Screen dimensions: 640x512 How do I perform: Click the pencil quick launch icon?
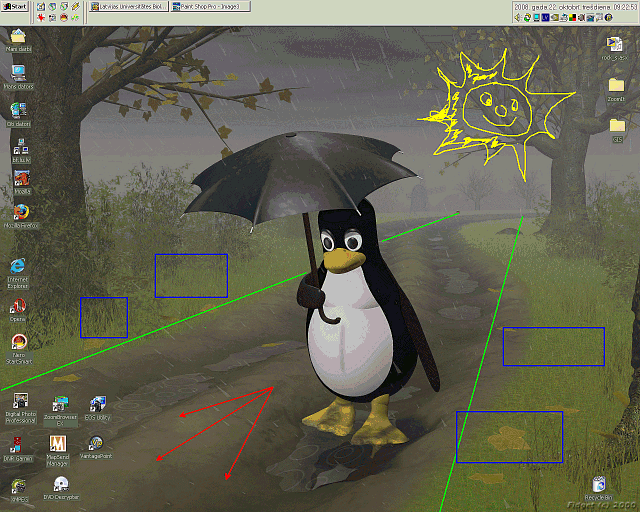click(76, 6)
